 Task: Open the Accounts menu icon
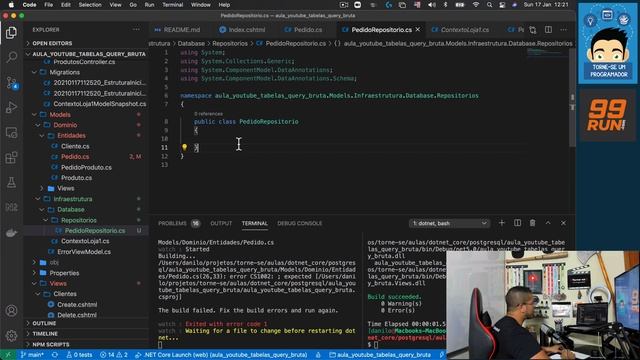[x=11, y=311]
